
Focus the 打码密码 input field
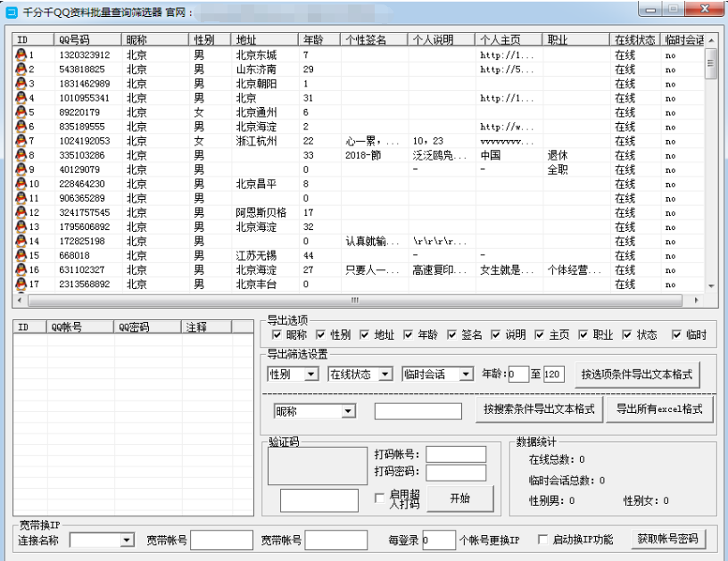tap(456, 473)
